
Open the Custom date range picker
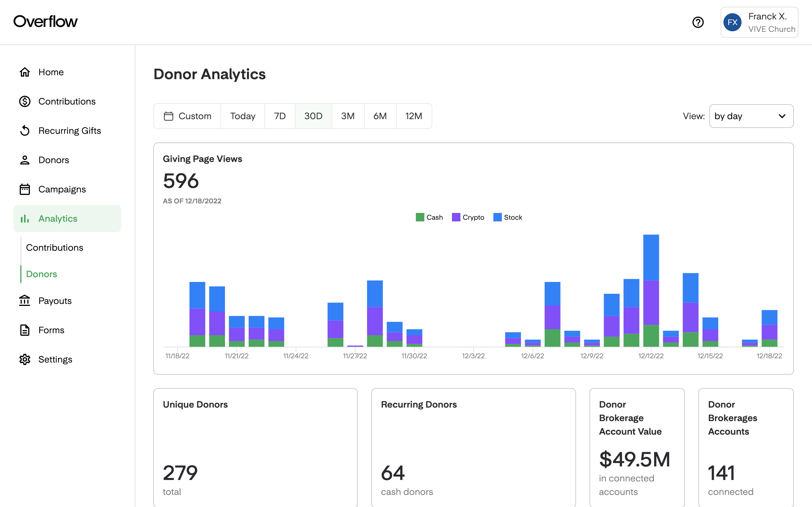click(x=187, y=116)
